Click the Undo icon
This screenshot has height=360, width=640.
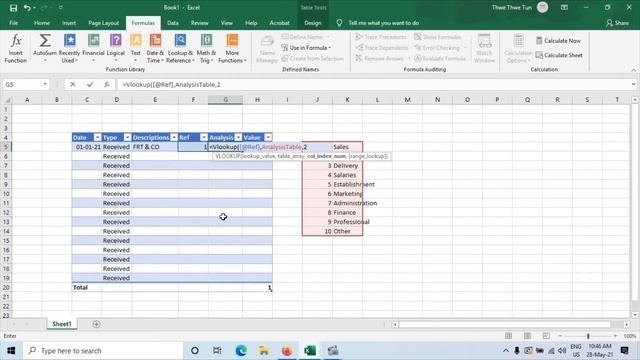click(x=27, y=8)
